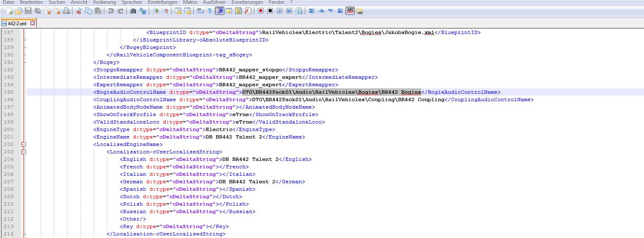Open the Makro menu
Image resolution: width=644 pixels, height=238 pixels.
click(190, 2)
